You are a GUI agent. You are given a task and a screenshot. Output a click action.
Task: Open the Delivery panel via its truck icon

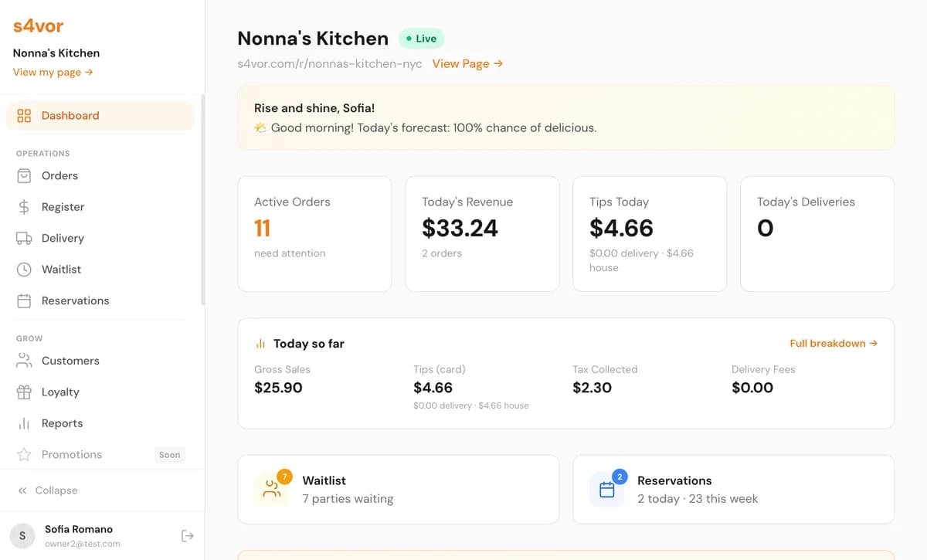point(23,238)
